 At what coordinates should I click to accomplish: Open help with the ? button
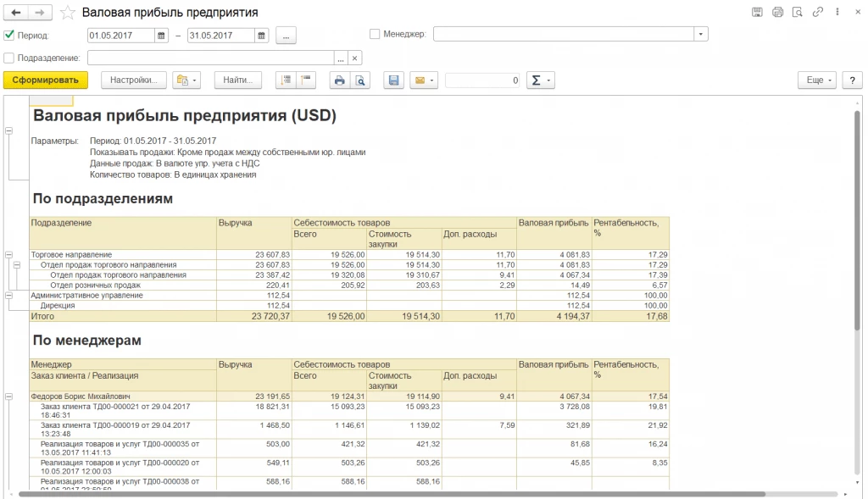click(x=853, y=80)
